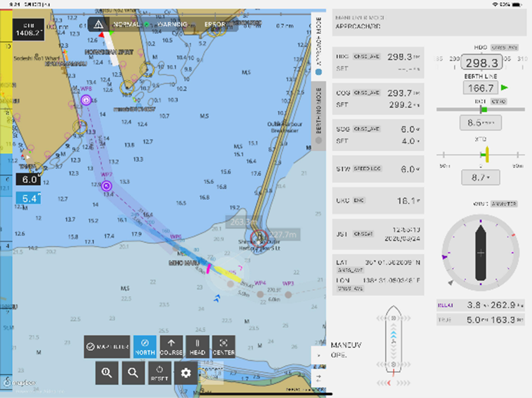This screenshot has width=532, height=398.
Task: Zoom out of the chart
Action: [133, 373]
